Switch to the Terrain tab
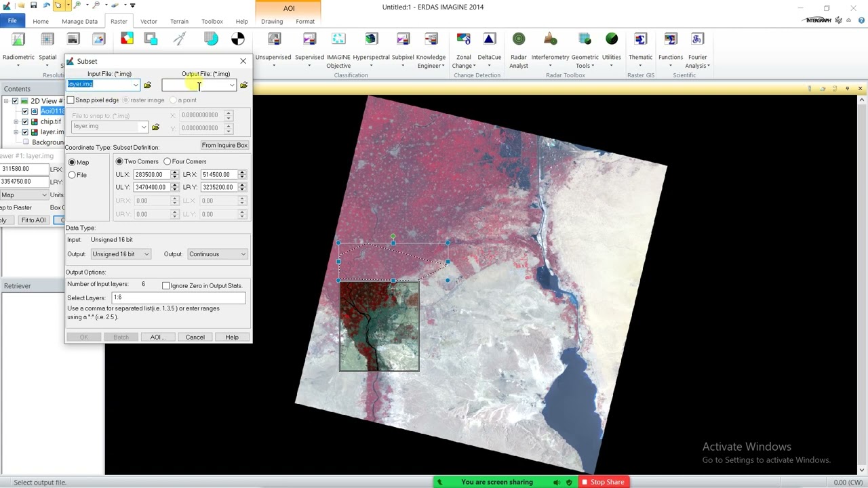 [x=180, y=22]
